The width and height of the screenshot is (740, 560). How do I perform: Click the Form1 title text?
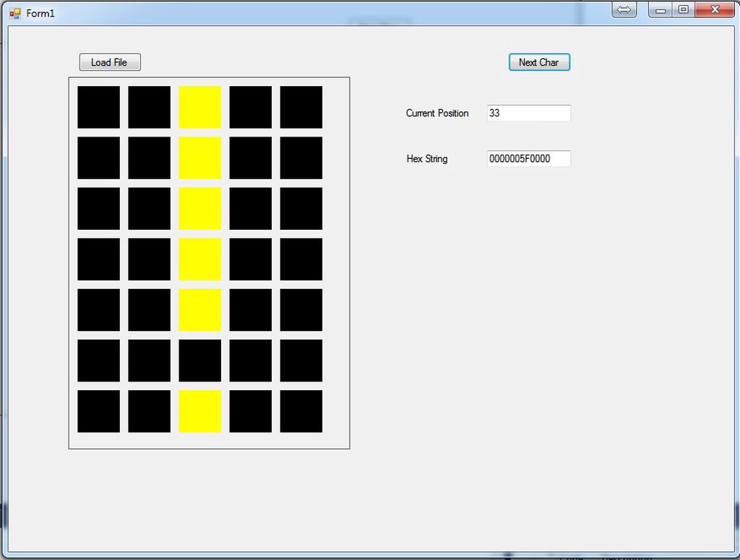[x=40, y=14]
